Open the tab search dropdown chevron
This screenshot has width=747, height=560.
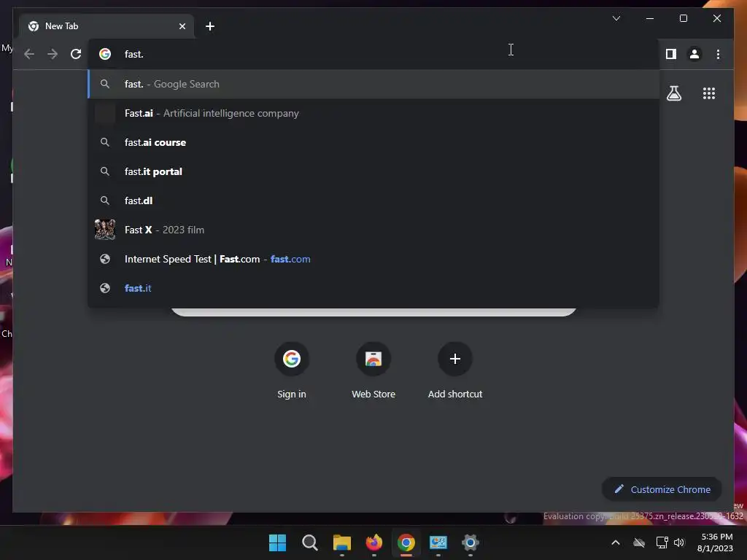(616, 18)
